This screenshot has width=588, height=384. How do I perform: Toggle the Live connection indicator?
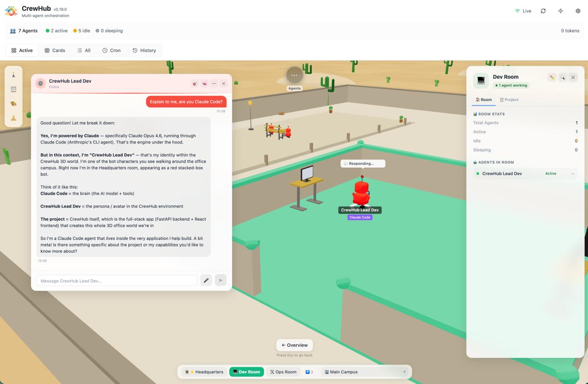(x=523, y=11)
